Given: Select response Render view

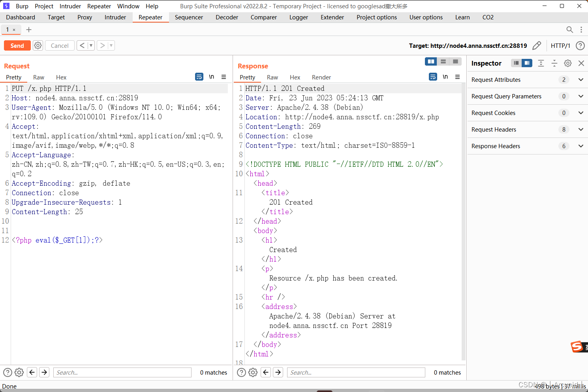Looking at the screenshot, I should [321, 77].
